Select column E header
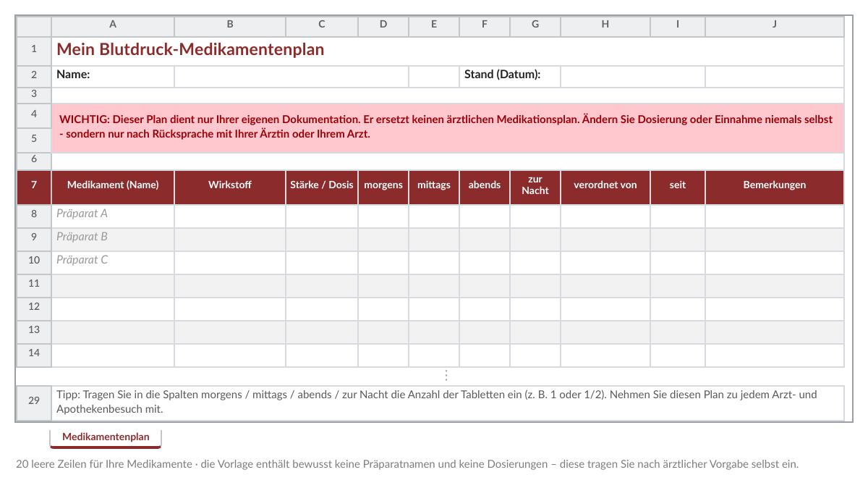The width and height of the screenshot is (868, 488). pos(434,25)
